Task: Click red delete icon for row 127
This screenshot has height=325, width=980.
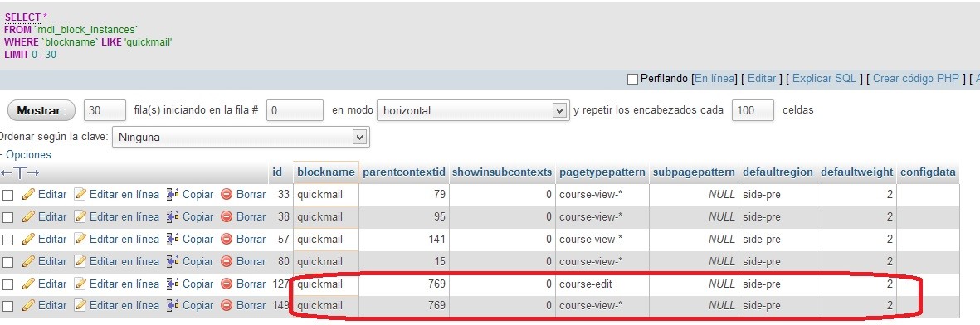Action: click(227, 284)
